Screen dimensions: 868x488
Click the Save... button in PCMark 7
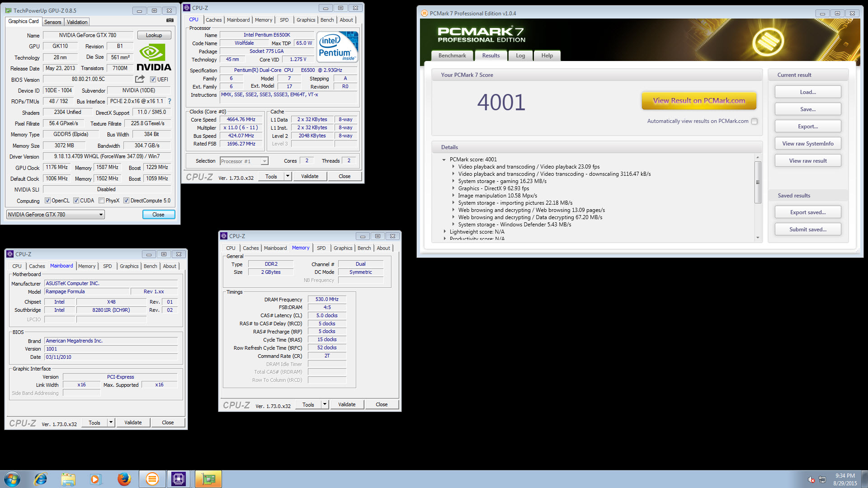click(808, 109)
